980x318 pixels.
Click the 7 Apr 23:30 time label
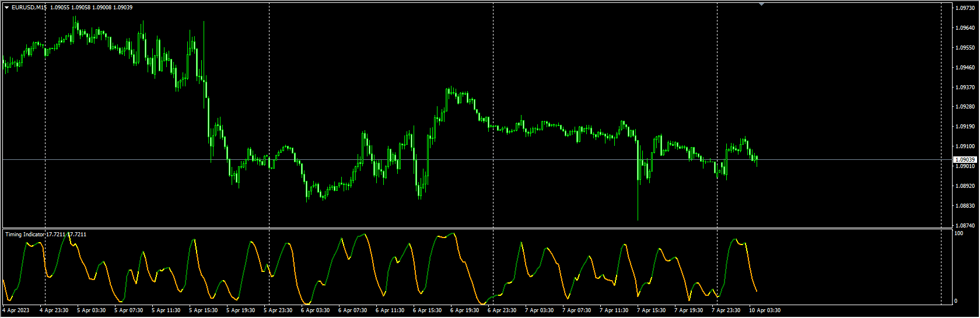(x=726, y=310)
